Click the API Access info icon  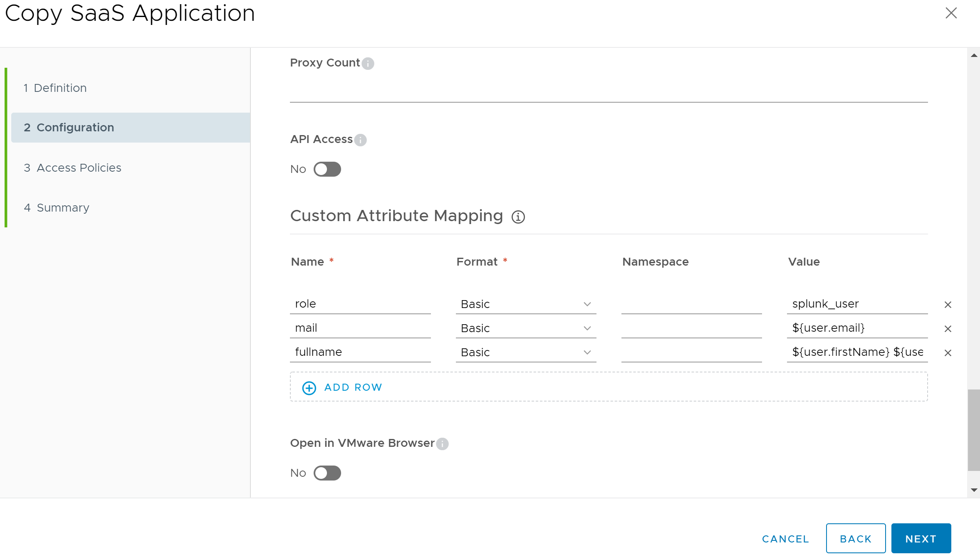(360, 140)
